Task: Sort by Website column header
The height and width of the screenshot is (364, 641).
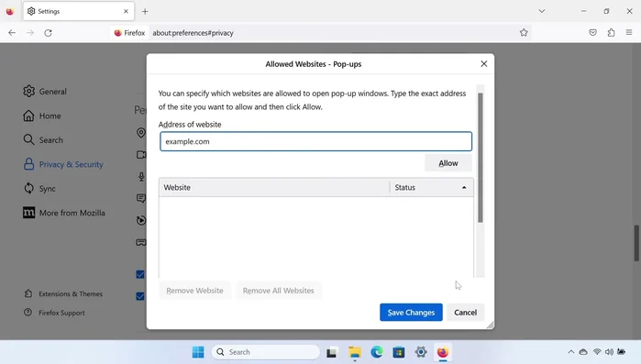Action: 274,187
